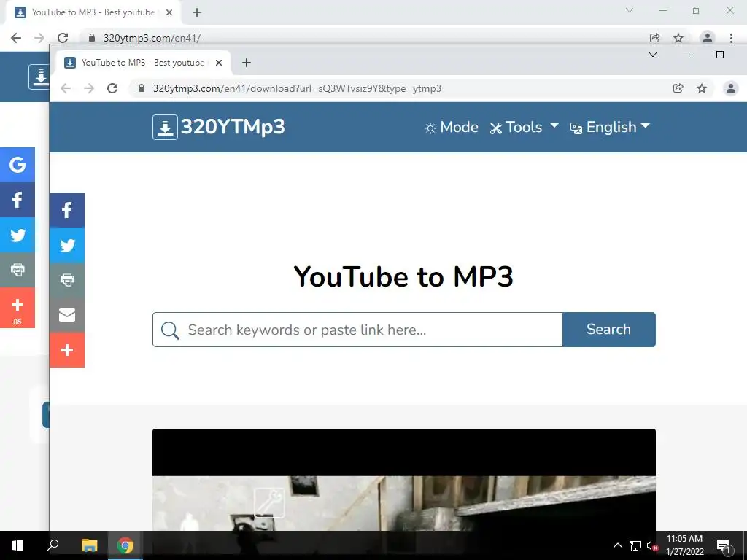Select the YouTube to MP3 tab in back window
Image resolution: width=747 pixels, height=560 pixels.
[x=93, y=12]
